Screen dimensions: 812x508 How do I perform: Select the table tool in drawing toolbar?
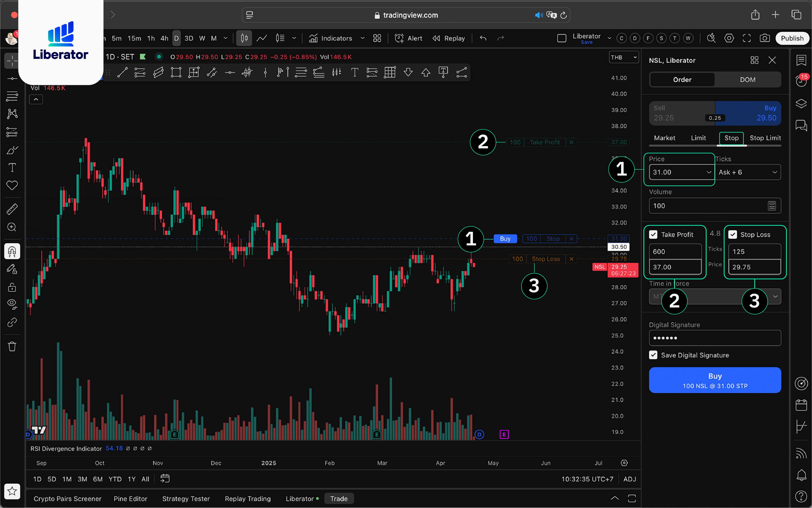coord(390,72)
